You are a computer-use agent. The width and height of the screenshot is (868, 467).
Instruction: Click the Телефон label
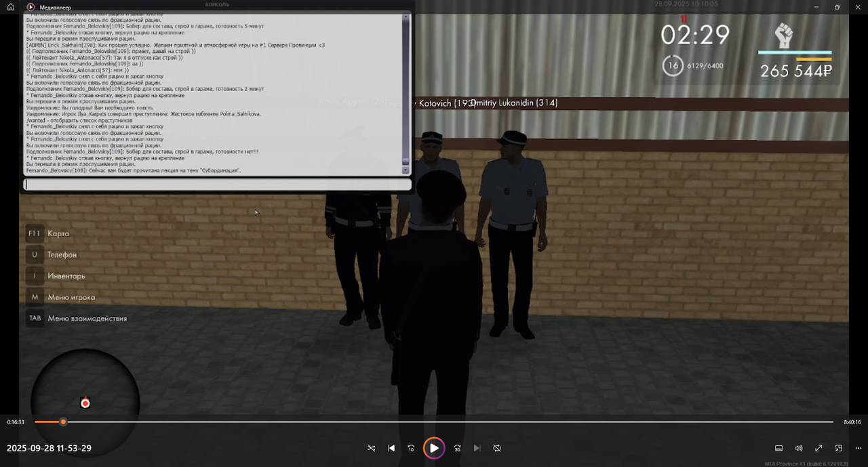pos(62,255)
